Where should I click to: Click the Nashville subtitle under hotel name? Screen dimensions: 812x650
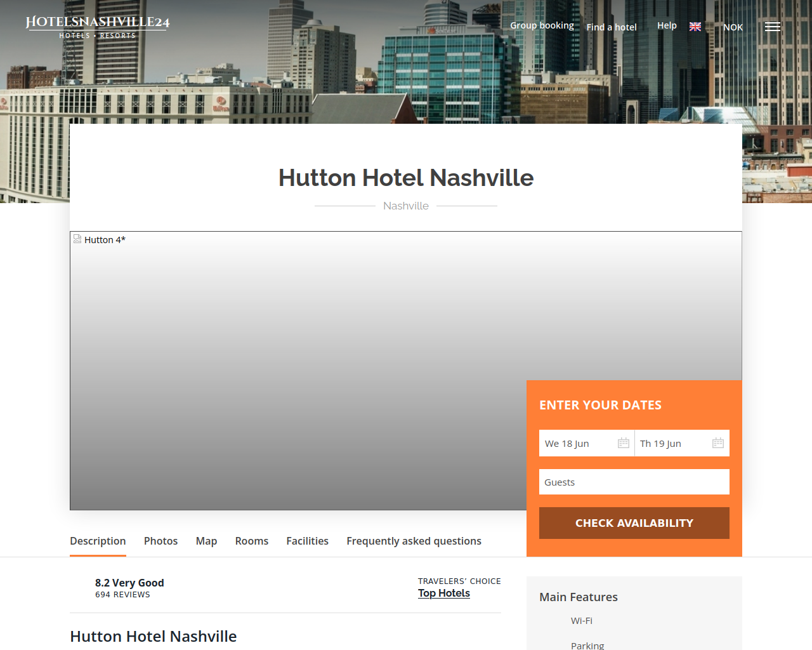[406, 206]
